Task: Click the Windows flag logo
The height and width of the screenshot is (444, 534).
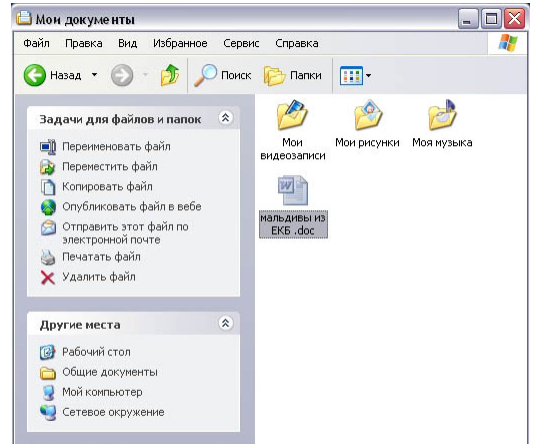Action: tap(507, 43)
